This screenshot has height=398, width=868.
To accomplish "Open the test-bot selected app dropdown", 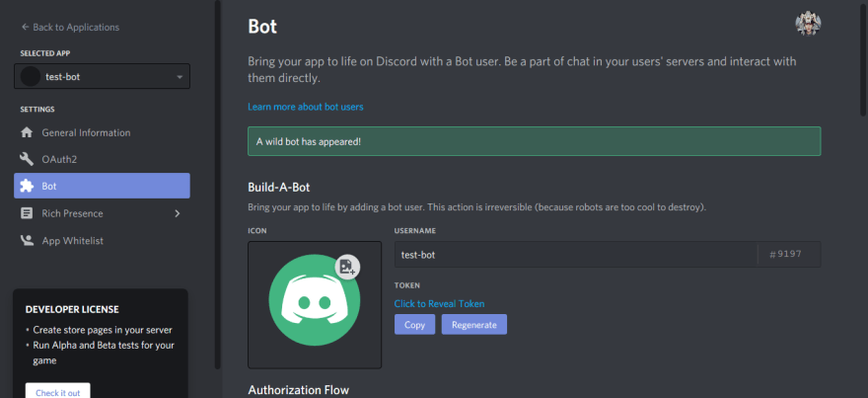I will (x=102, y=76).
